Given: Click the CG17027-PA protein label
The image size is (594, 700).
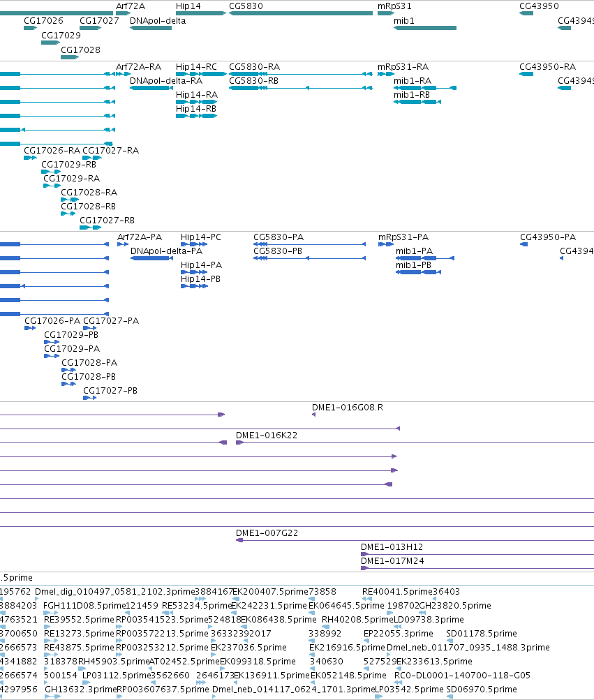Looking at the screenshot, I should 111,321.
